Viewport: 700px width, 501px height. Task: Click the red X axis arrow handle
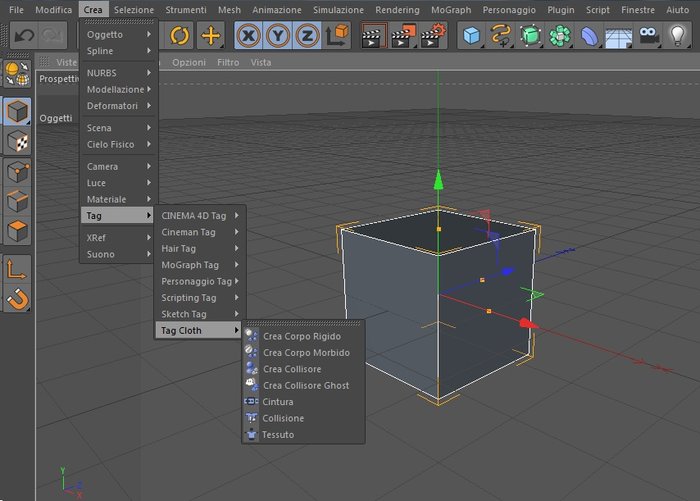pos(528,323)
